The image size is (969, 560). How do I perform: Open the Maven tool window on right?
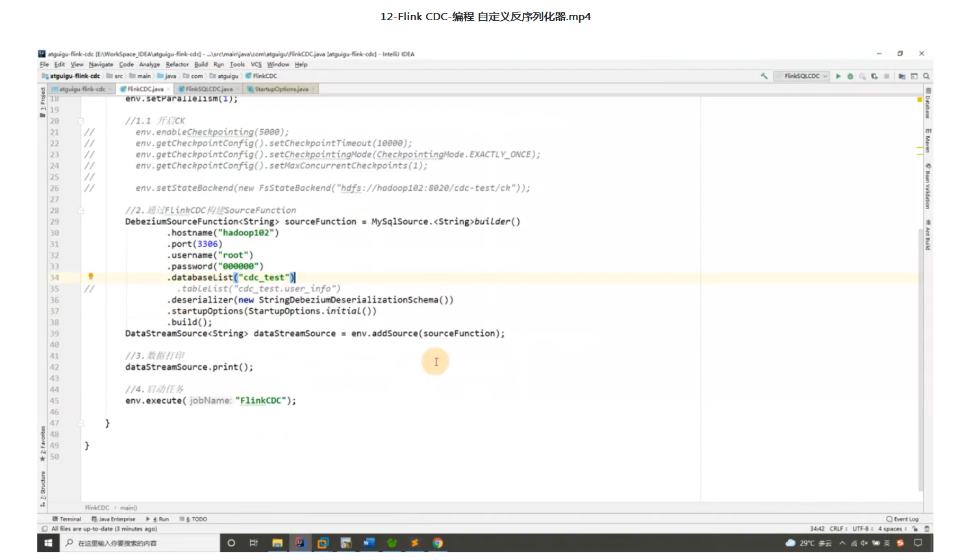928,140
